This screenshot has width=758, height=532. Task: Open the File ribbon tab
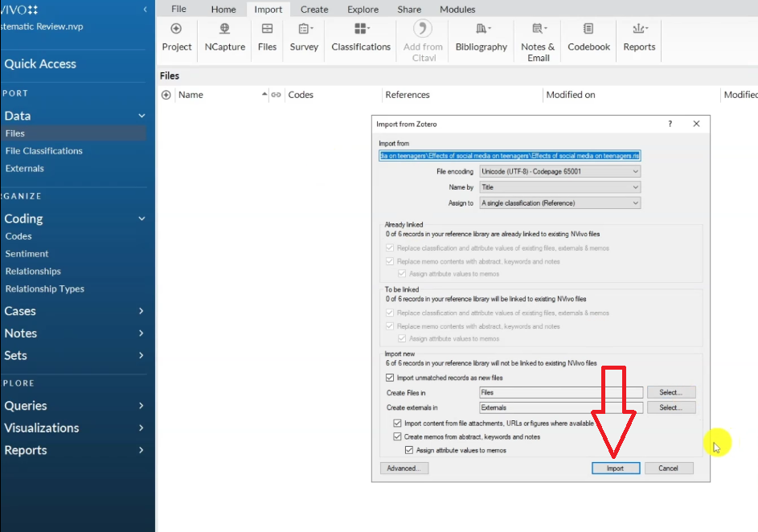(178, 9)
